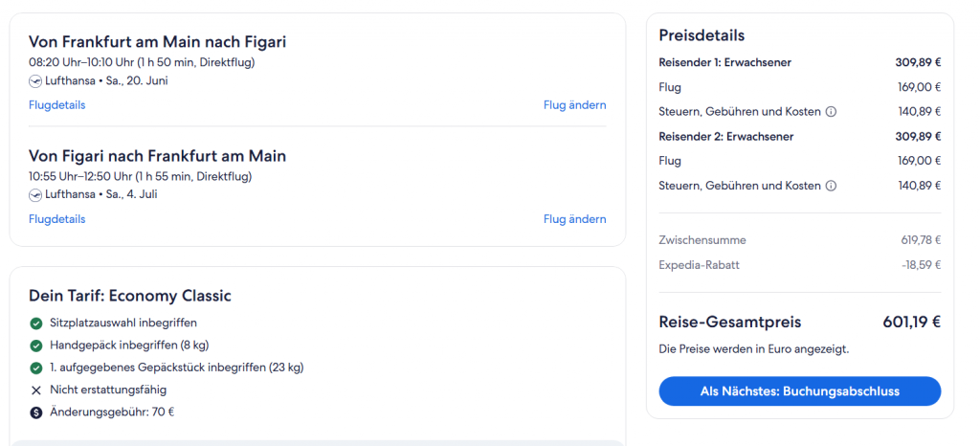The image size is (980, 446).
Task: Click the Preisdetails heading
Action: coord(702,35)
